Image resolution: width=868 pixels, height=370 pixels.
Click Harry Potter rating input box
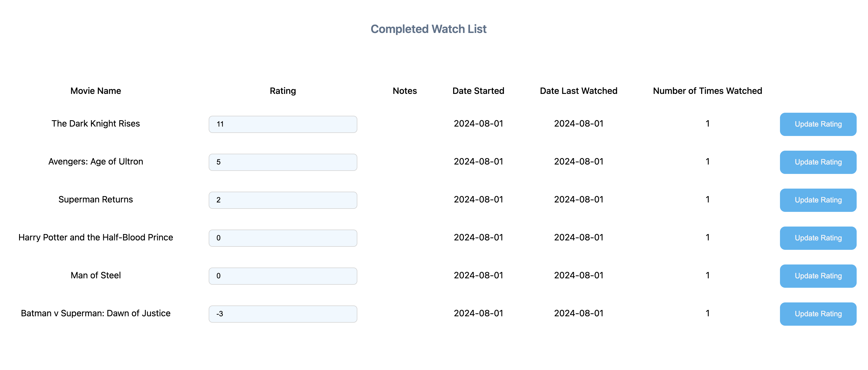pos(282,238)
